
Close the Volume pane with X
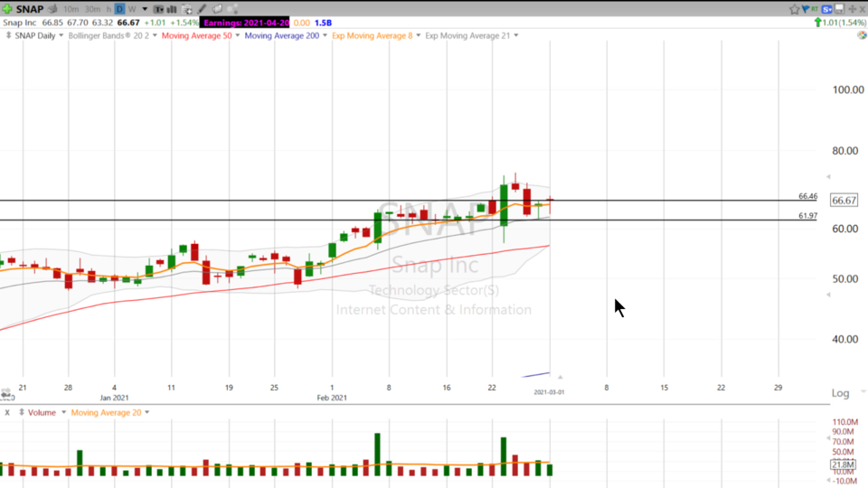pos(7,412)
